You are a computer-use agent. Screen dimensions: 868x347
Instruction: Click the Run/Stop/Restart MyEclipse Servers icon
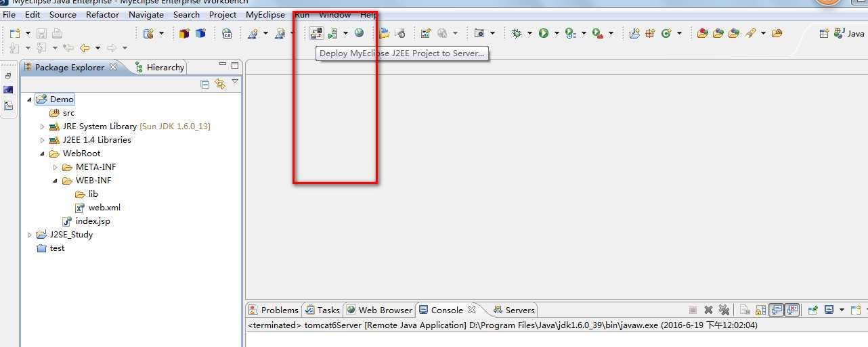pyautogui.click(x=333, y=32)
